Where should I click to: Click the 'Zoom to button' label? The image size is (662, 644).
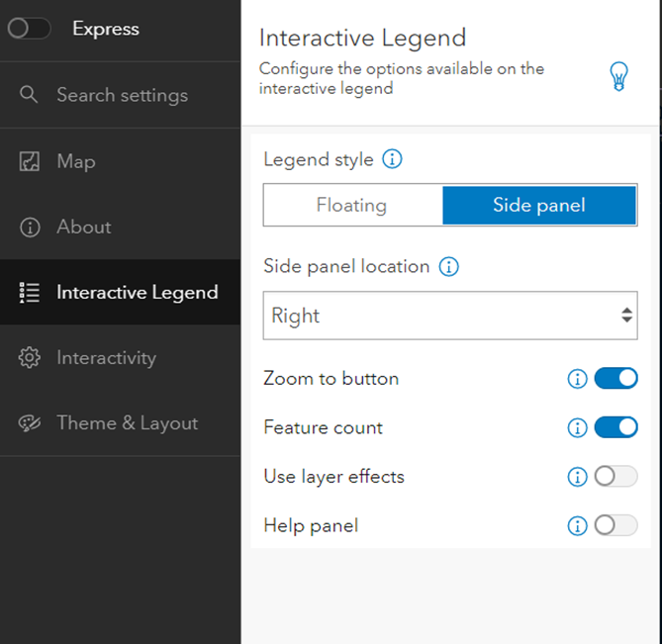[x=331, y=379]
